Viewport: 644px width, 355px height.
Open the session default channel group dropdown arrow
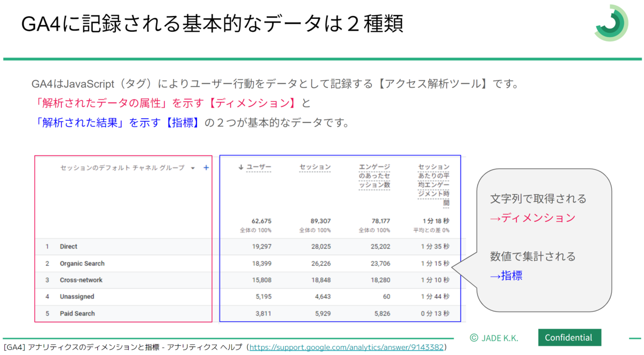coord(193,168)
